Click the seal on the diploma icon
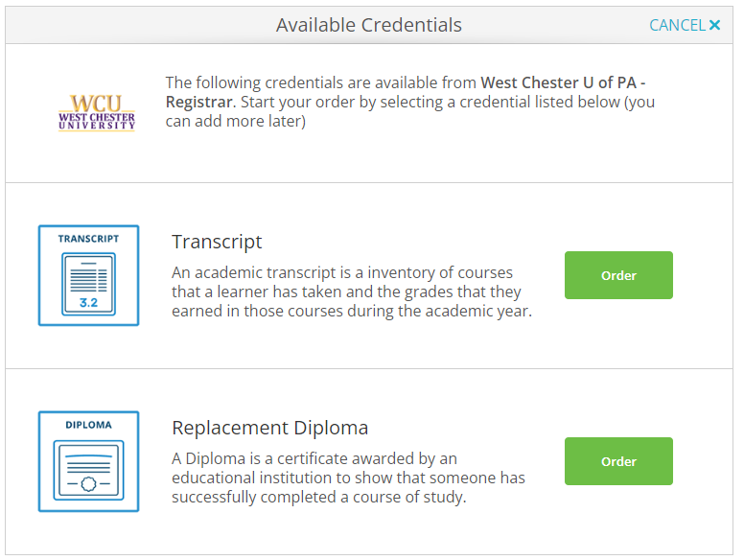744x560 pixels. 88,484
